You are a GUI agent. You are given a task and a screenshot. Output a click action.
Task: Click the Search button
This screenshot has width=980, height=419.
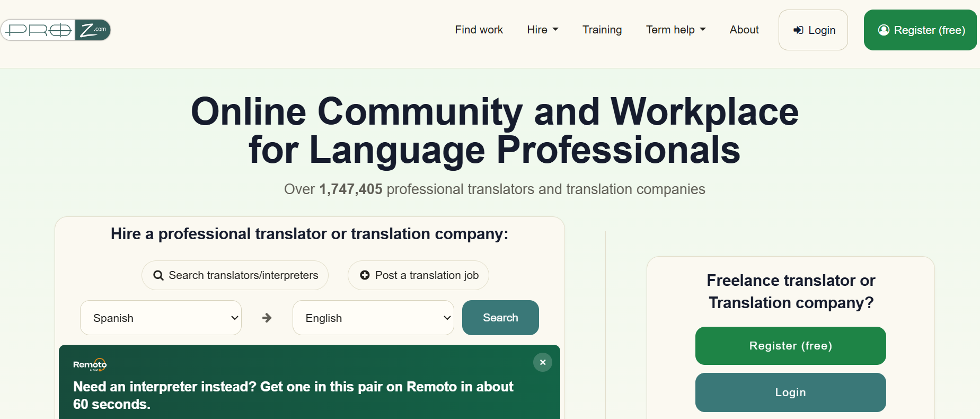pos(500,318)
